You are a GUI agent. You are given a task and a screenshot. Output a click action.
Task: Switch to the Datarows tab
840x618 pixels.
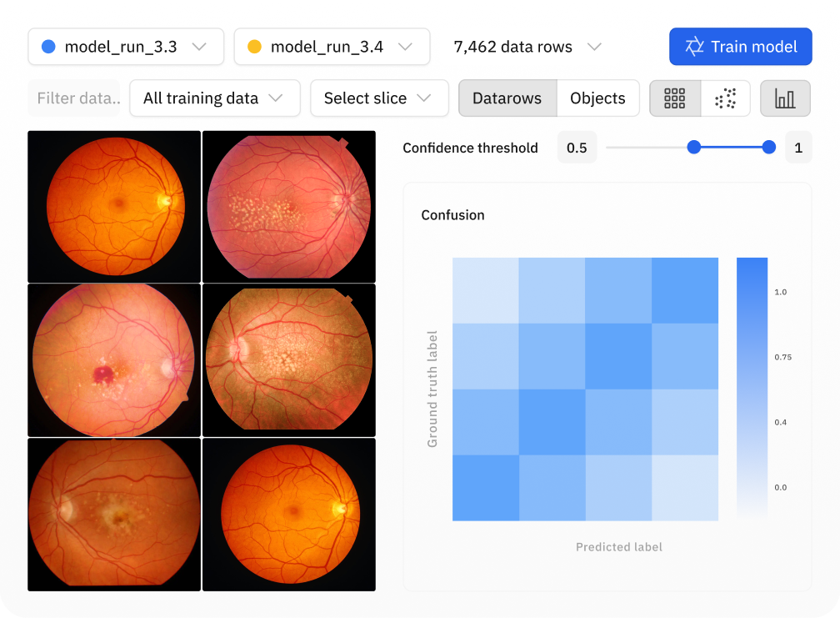coord(507,98)
